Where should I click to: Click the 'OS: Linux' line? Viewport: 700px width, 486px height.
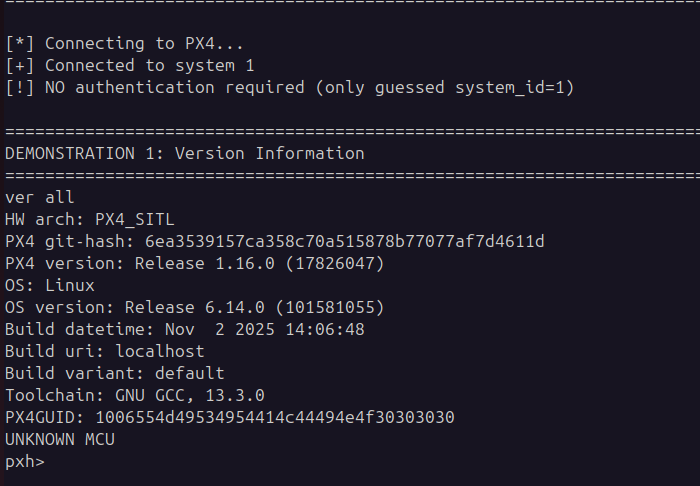(50, 286)
